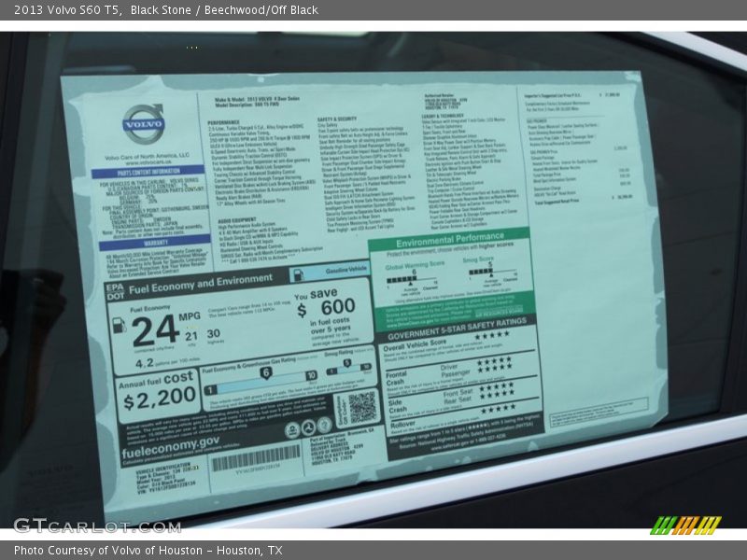747x560 pixels.
Task: Click the Rollover star rating
Action: tap(498, 409)
